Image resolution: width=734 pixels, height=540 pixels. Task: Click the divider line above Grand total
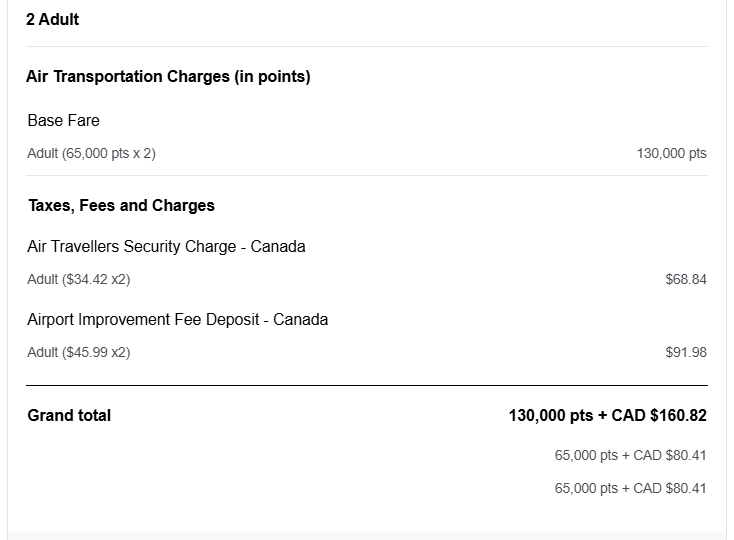tap(367, 386)
